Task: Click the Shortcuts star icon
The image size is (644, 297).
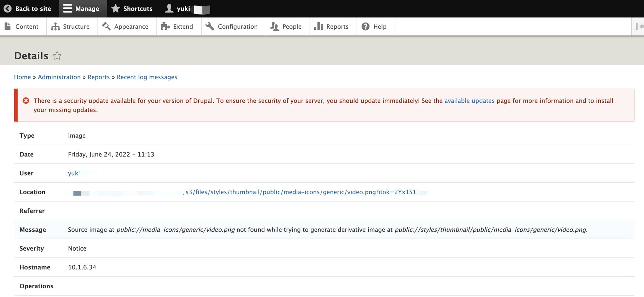Action: [x=115, y=9]
